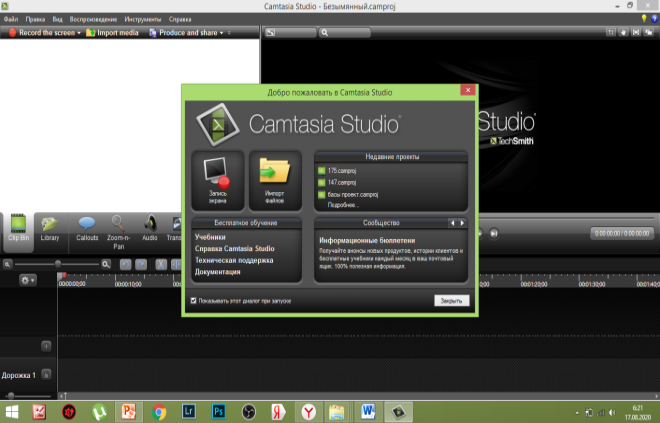The image size is (660, 423).
Task: Open Lightroom from taskbar
Action: [x=189, y=412]
